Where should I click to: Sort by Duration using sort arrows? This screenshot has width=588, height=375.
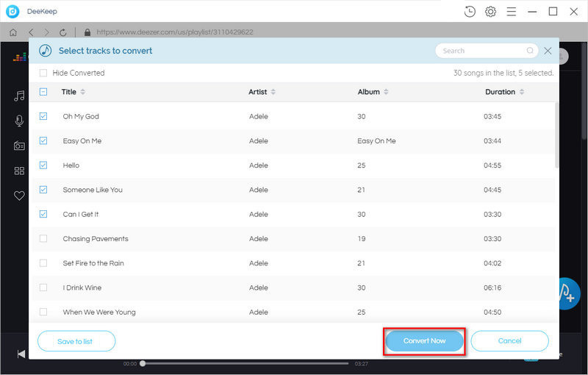522,92
